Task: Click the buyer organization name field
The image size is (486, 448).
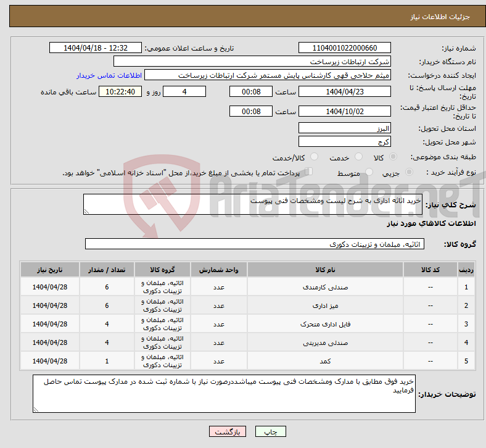Action: click(252, 61)
